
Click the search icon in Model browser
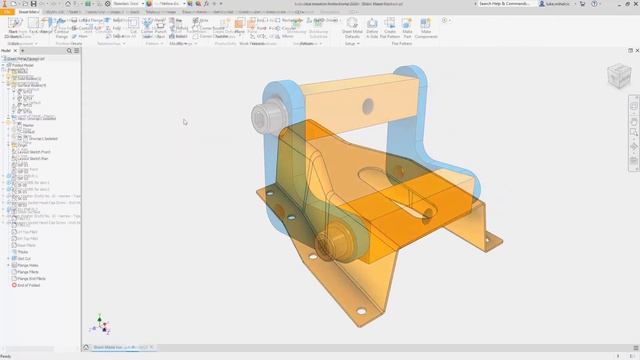coord(69,51)
